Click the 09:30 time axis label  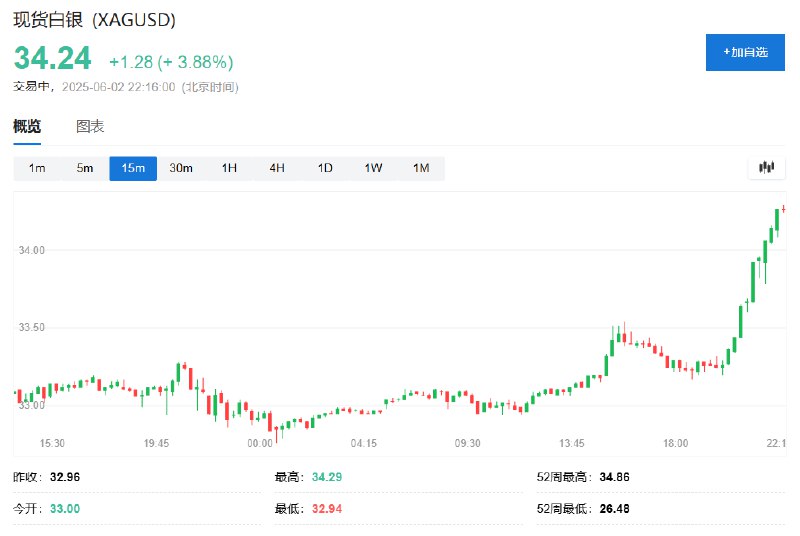(x=467, y=443)
